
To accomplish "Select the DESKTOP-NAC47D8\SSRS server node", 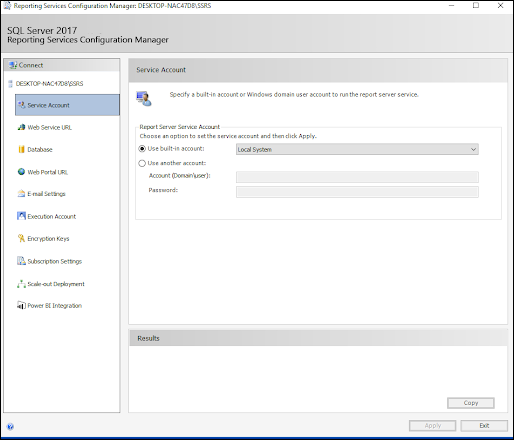I will (x=49, y=83).
